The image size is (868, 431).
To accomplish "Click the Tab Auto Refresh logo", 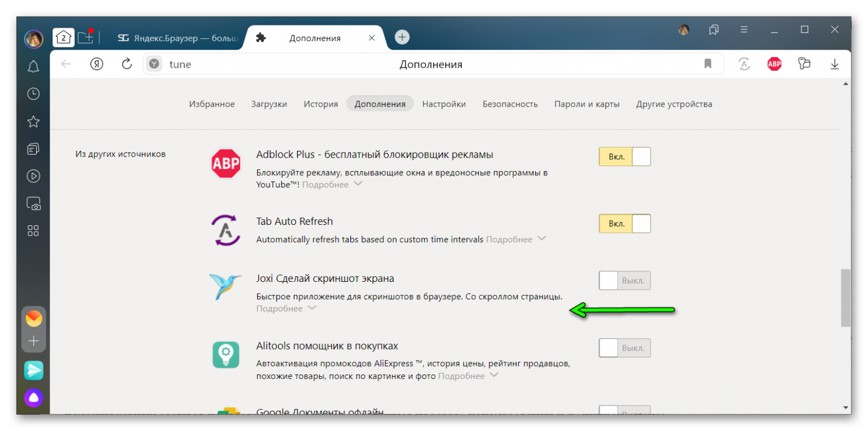I will point(225,230).
